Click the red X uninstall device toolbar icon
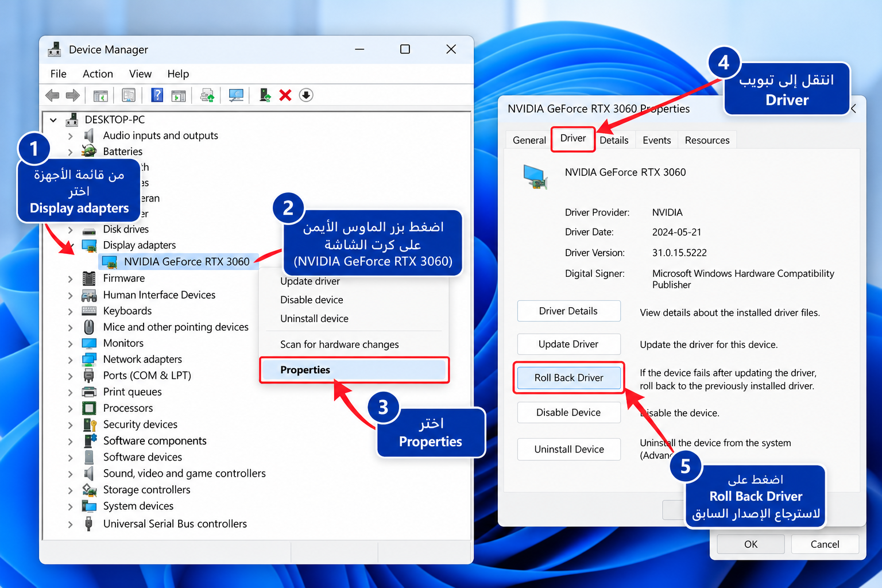This screenshot has height=588, width=882. click(285, 95)
